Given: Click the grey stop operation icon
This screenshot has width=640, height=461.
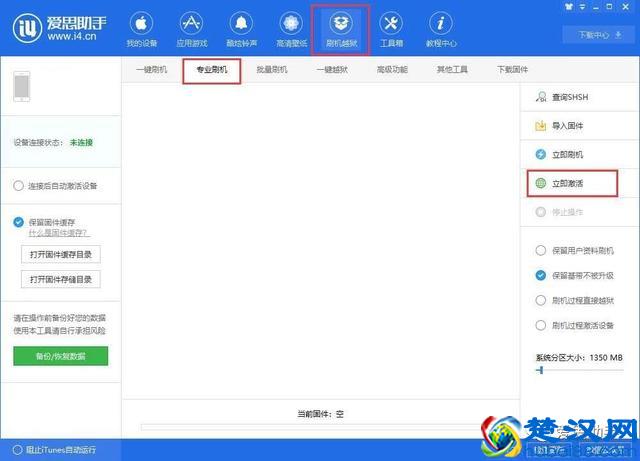Looking at the screenshot, I should pyautogui.click(x=541, y=212).
